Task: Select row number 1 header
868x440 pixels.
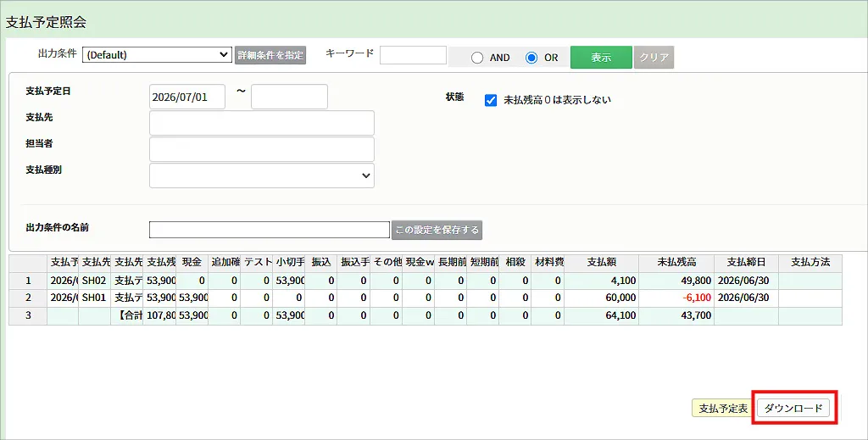Action: [28, 281]
